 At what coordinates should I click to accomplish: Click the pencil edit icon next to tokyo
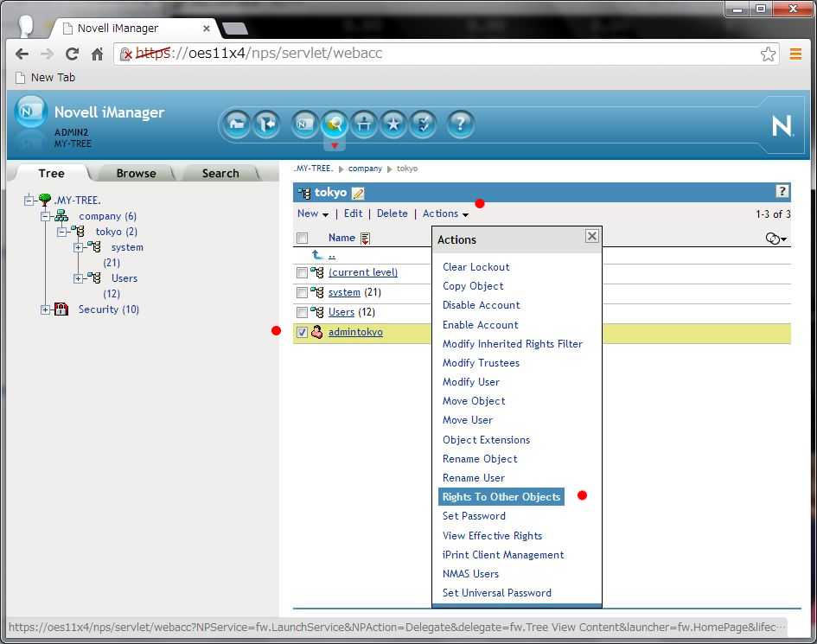click(358, 194)
